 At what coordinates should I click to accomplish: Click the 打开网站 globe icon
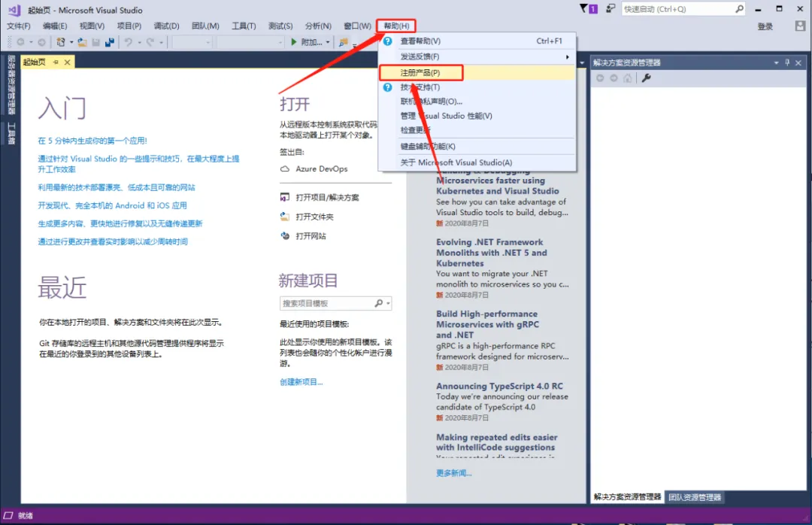click(285, 236)
